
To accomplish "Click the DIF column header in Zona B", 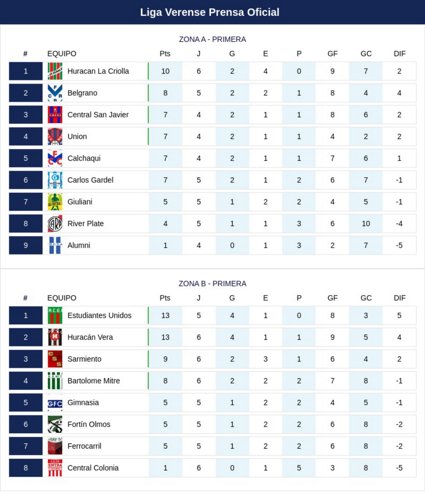I will (x=399, y=298).
